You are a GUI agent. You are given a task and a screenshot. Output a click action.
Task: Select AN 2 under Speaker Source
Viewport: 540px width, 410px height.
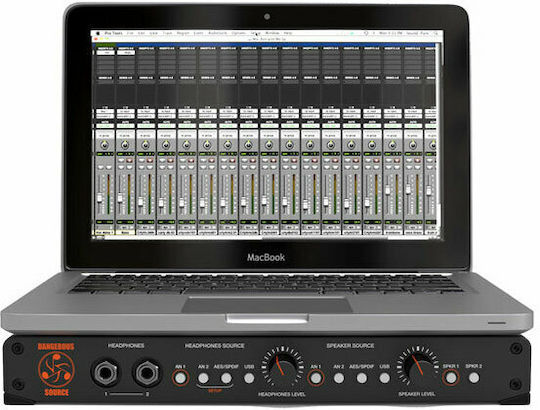[x=339, y=378]
